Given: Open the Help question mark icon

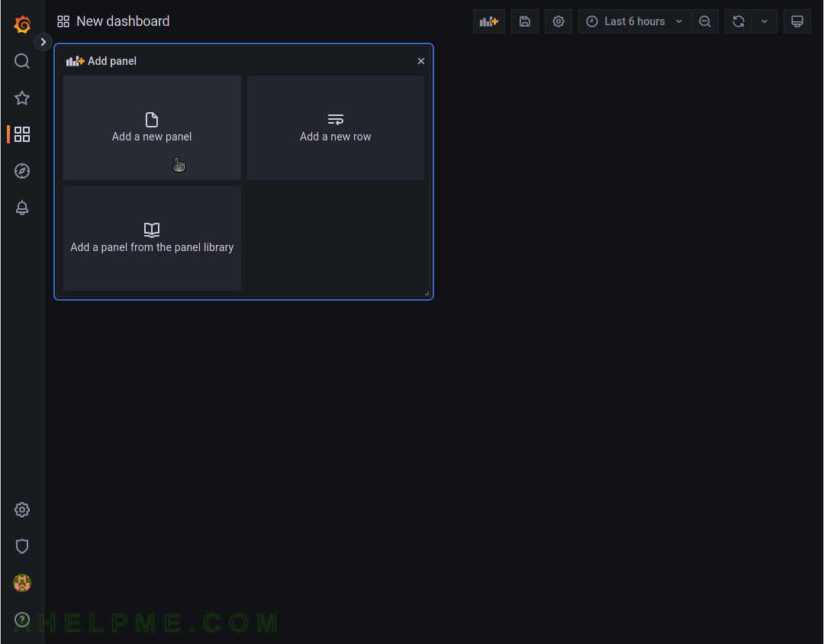Looking at the screenshot, I should (22, 620).
